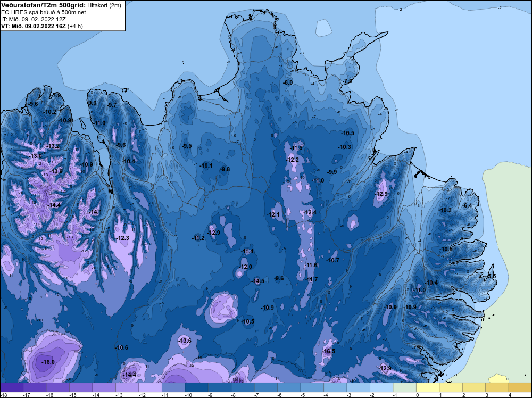532x398 pixels.
Task: Click the -11.6 temperature label
Action: (311, 265)
